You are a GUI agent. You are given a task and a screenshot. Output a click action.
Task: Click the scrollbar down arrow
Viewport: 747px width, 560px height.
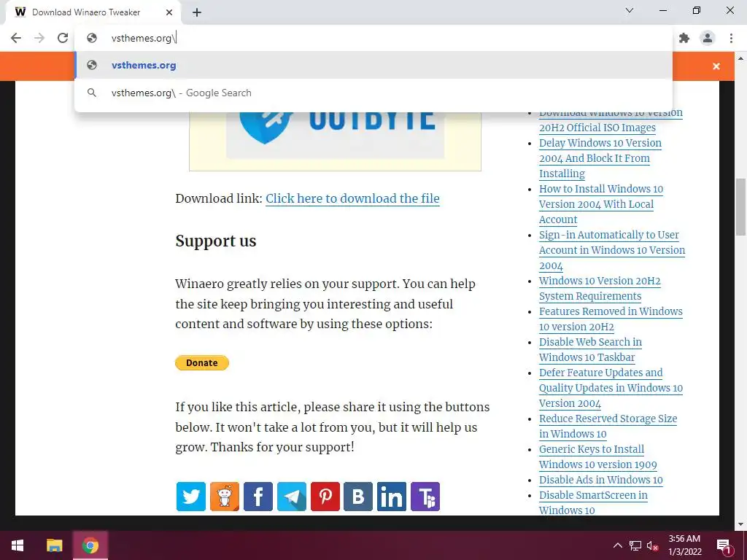740,524
